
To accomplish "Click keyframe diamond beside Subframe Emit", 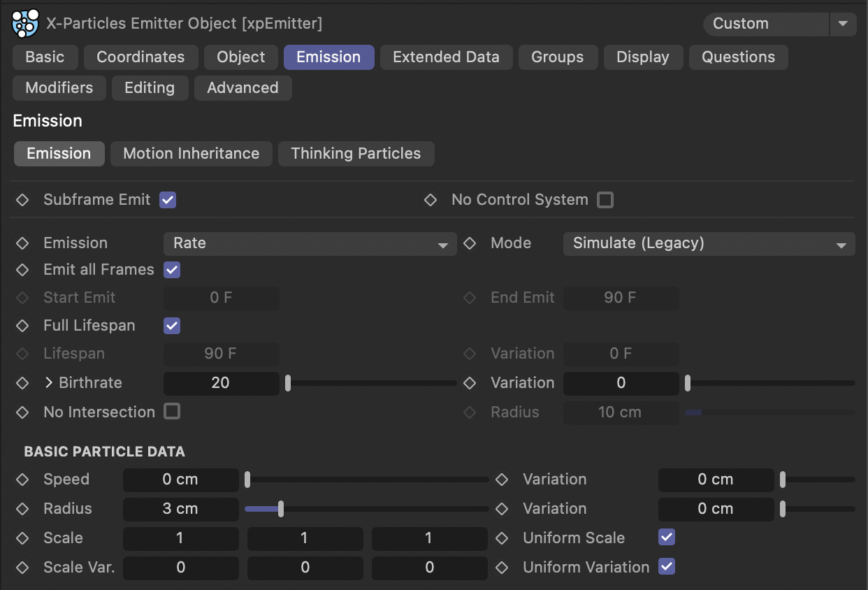I will pos(22,200).
